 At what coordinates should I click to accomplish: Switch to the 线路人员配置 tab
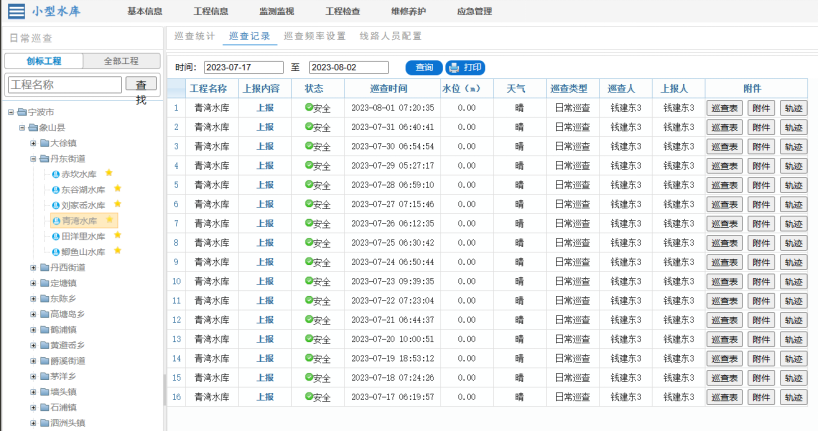click(x=390, y=36)
